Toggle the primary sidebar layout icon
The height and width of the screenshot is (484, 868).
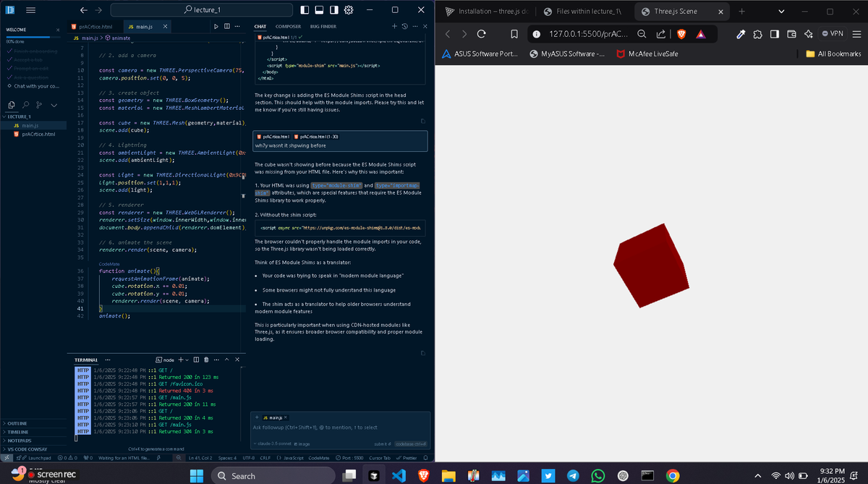point(305,10)
